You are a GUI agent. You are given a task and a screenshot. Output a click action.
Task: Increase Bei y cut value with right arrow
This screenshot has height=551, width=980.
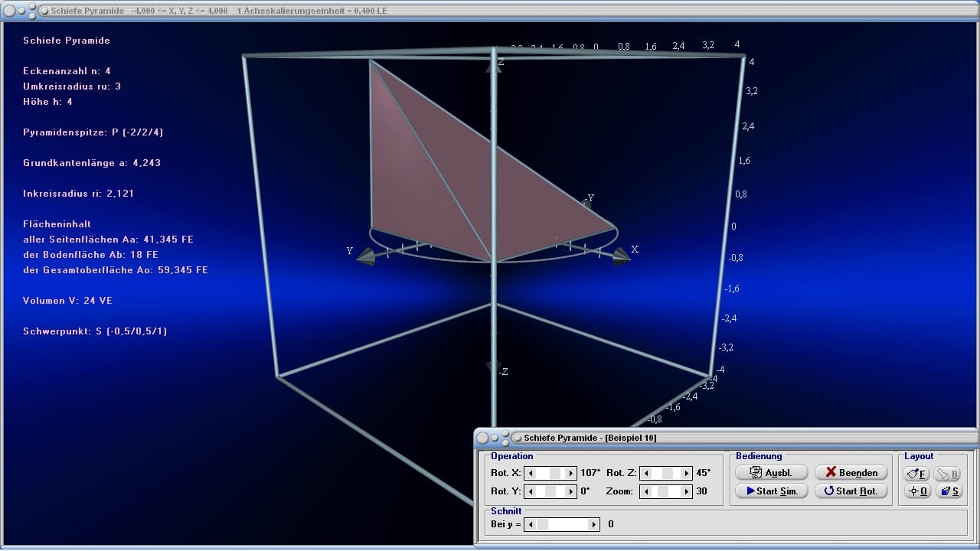coord(594,524)
